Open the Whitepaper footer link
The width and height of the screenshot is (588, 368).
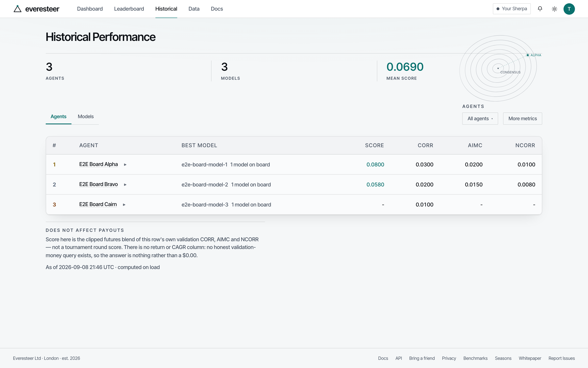click(x=530, y=358)
